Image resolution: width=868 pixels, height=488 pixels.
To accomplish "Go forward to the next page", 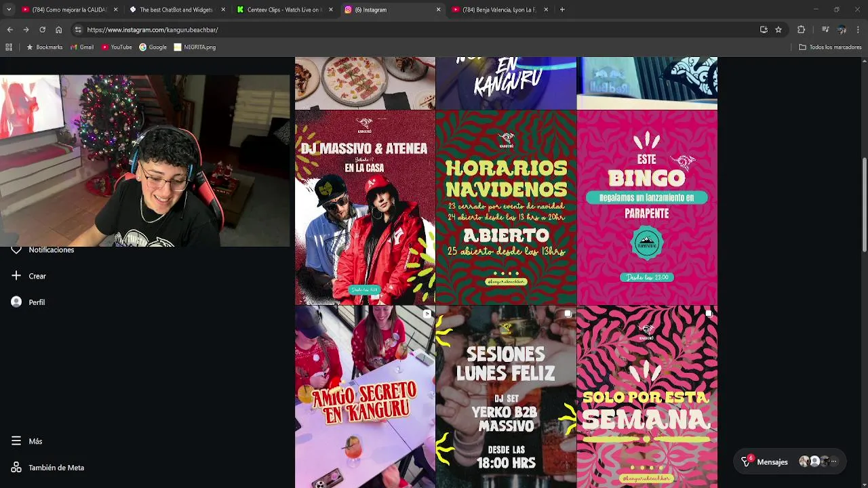I will 26,30.
